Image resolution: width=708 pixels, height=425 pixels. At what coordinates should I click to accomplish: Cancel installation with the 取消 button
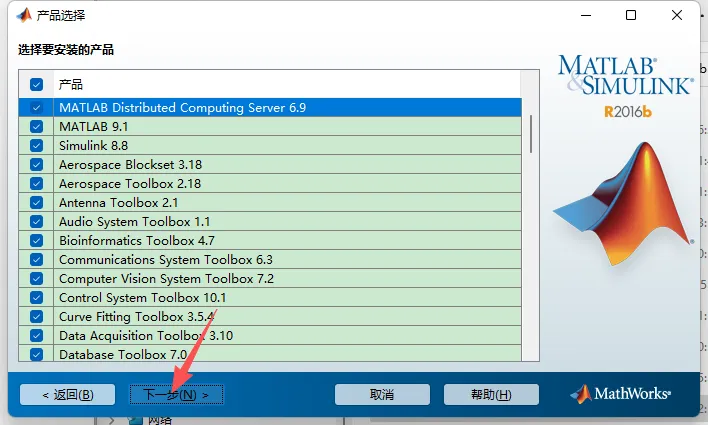pos(382,395)
